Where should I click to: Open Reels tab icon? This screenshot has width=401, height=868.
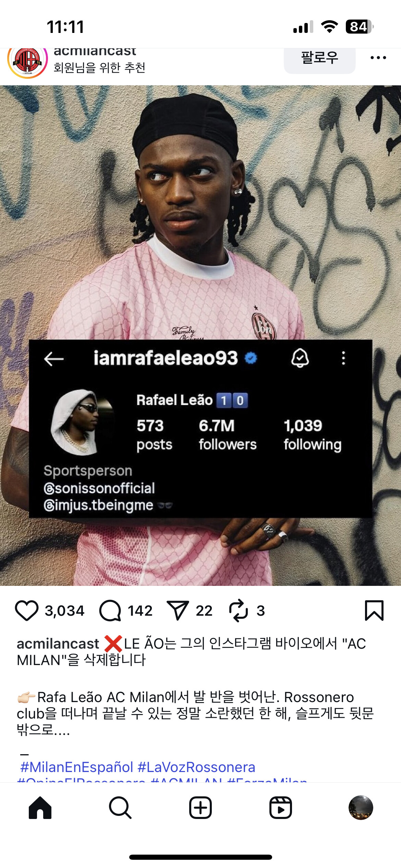(x=280, y=807)
